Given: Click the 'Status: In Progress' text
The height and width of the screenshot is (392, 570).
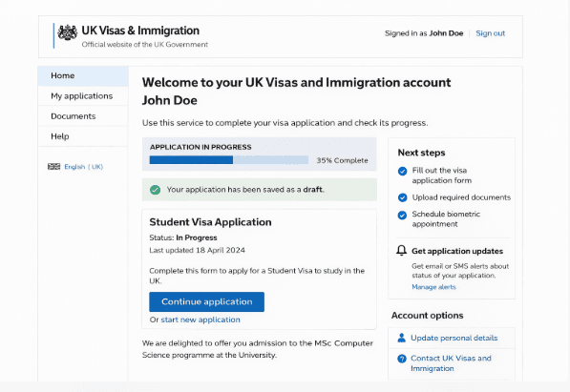Looking at the screenshot, I should (x=183, y=237).
